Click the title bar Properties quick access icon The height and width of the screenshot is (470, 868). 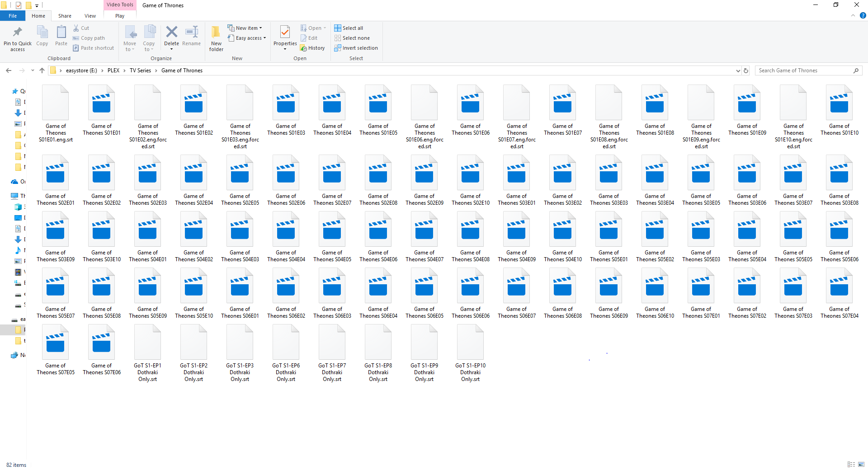click(19, 5)
